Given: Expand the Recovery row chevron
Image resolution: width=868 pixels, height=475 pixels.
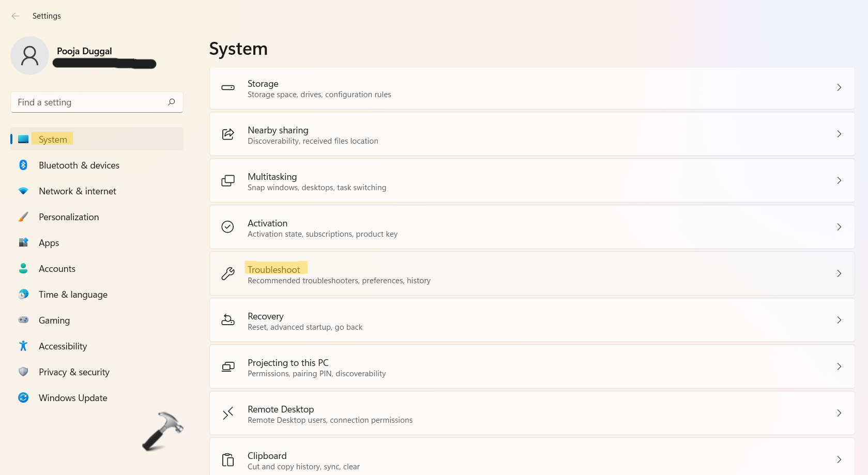Looking at the screenshot, I should [839, 320].
